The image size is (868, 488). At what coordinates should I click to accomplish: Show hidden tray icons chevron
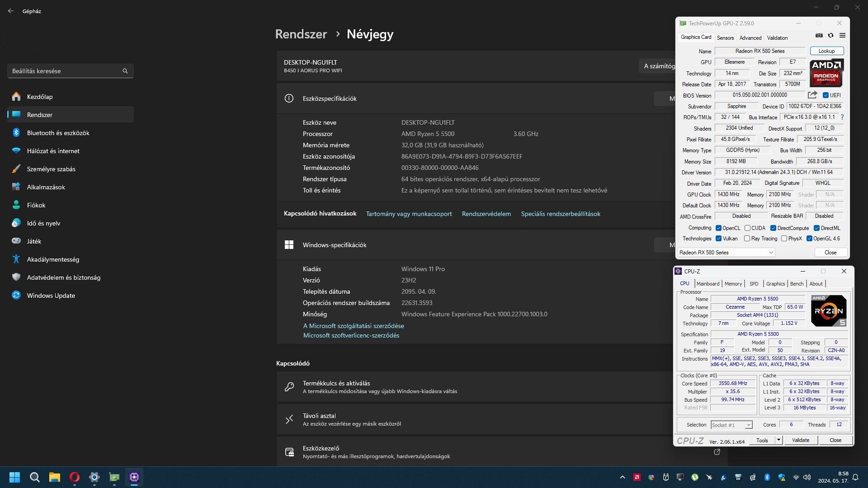(x=623, y=477)
